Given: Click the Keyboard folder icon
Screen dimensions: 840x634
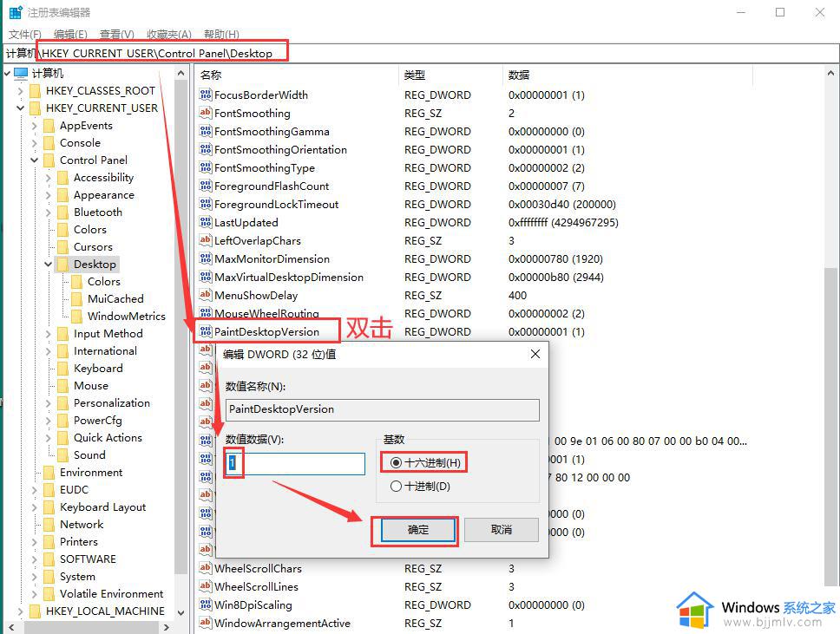Looking at the screenshot, I should (62, 369).
